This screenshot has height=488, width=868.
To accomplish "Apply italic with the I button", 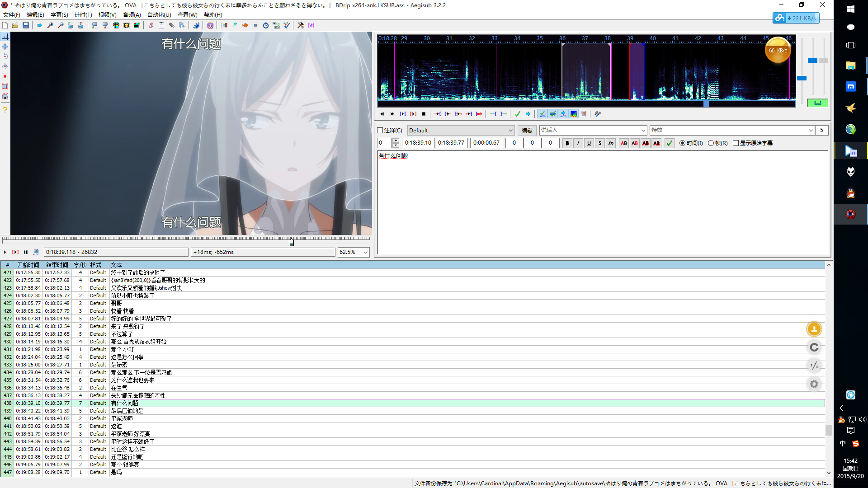I will pos(578,143).
